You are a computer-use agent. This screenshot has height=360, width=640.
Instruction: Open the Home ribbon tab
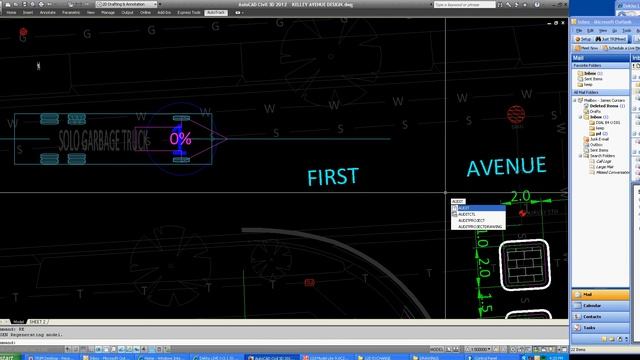[11, 13]
